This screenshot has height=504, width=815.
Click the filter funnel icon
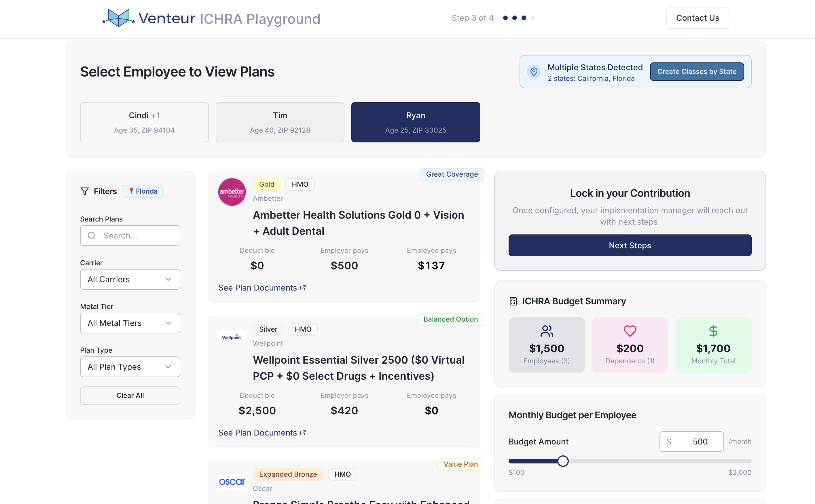tap(84, 191)
